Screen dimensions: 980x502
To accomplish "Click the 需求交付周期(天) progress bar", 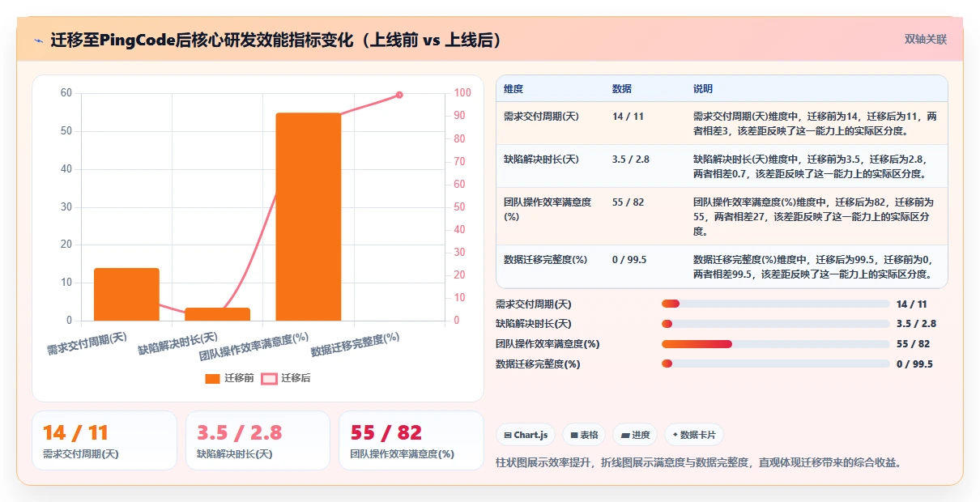I will 775,304.
